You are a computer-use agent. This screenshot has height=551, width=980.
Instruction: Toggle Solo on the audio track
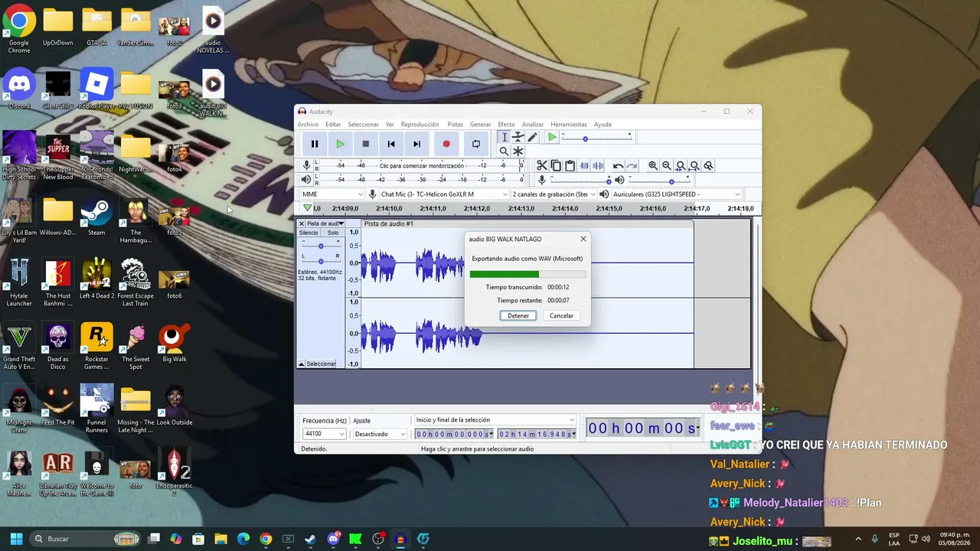[333, 233]
